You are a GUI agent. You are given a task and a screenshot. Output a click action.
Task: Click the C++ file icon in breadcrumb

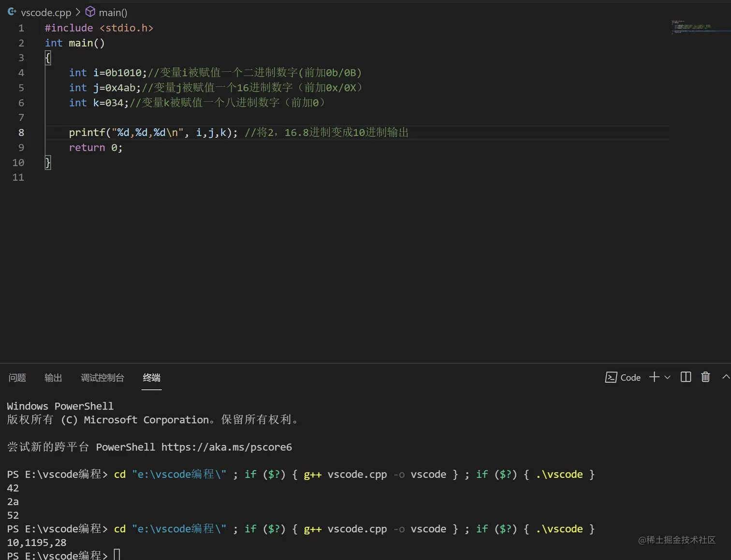12,12
